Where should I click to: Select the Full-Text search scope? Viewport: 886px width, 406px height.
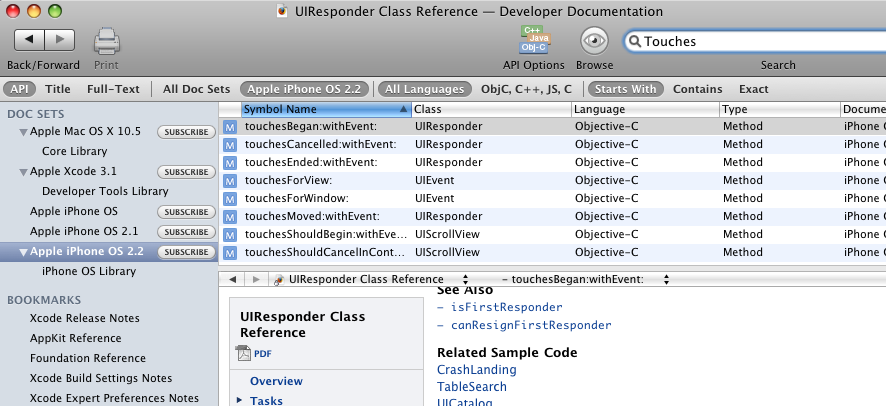[x=113, y=89]
